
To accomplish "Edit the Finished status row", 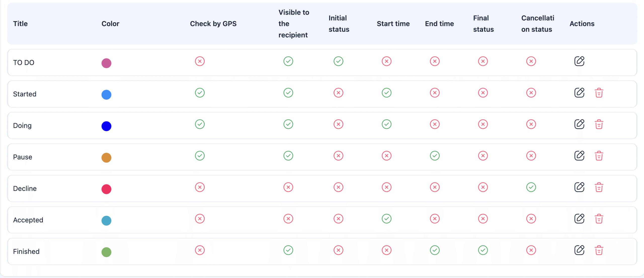I will coord(579,250).
